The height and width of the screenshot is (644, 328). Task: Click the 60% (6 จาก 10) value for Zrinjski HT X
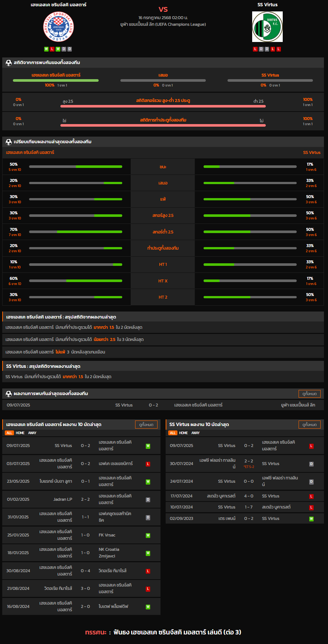(x=15, y=281)
